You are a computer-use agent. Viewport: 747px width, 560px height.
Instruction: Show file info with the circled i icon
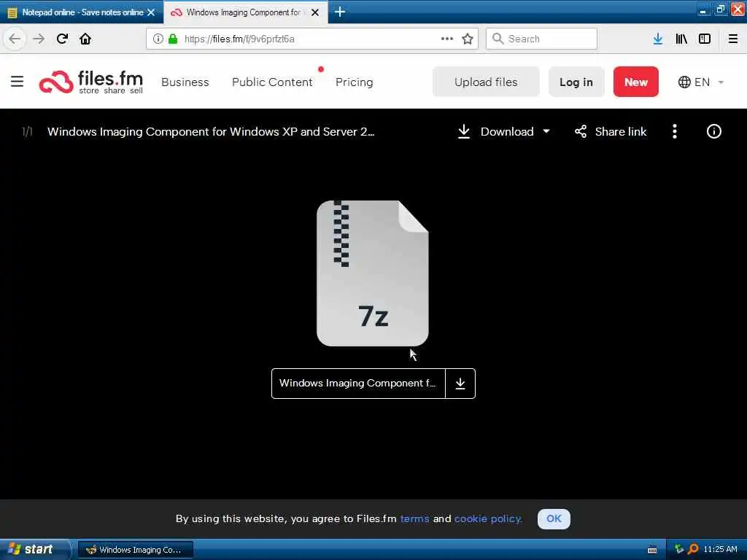(713, 131)
